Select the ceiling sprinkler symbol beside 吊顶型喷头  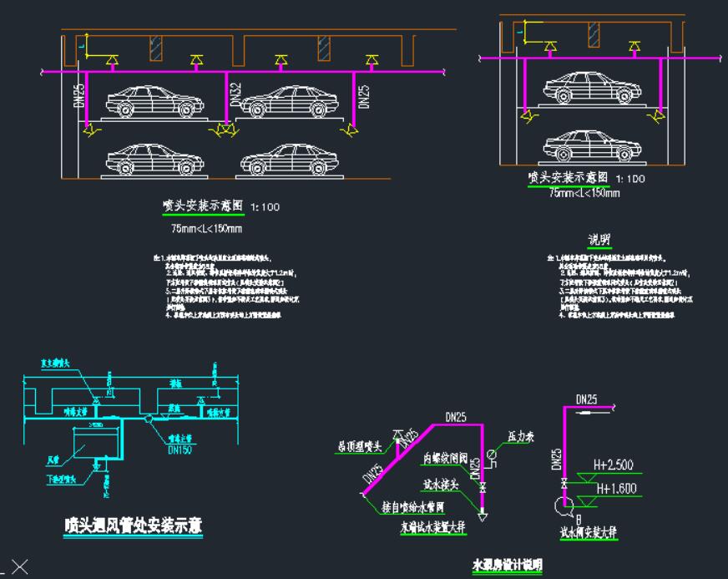[398, 435]
